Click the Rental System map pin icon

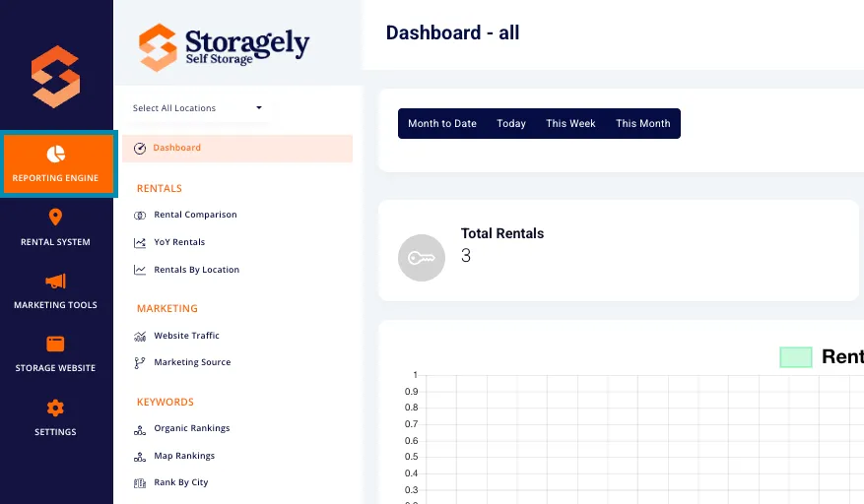coord(55,217)
